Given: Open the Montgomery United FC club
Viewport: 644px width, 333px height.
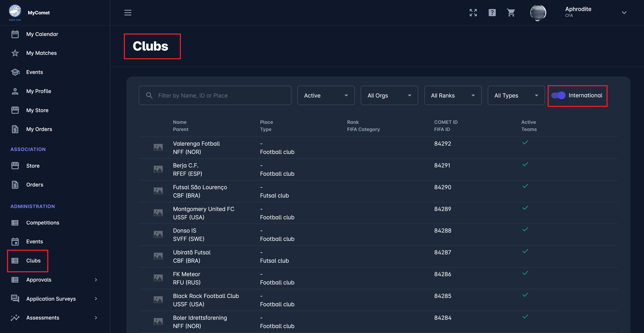Looking at the screenshot, I should [204, 209].
